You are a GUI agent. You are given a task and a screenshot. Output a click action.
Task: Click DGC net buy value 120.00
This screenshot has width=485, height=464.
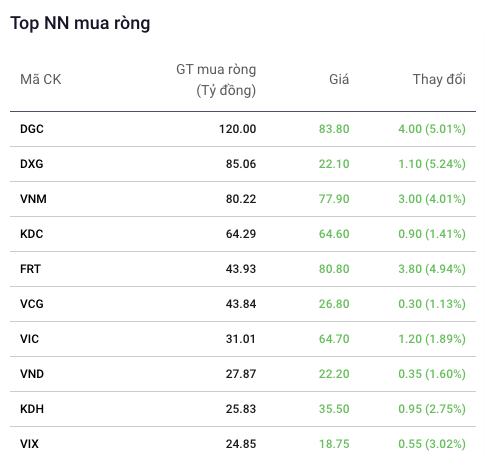point(237,129)
